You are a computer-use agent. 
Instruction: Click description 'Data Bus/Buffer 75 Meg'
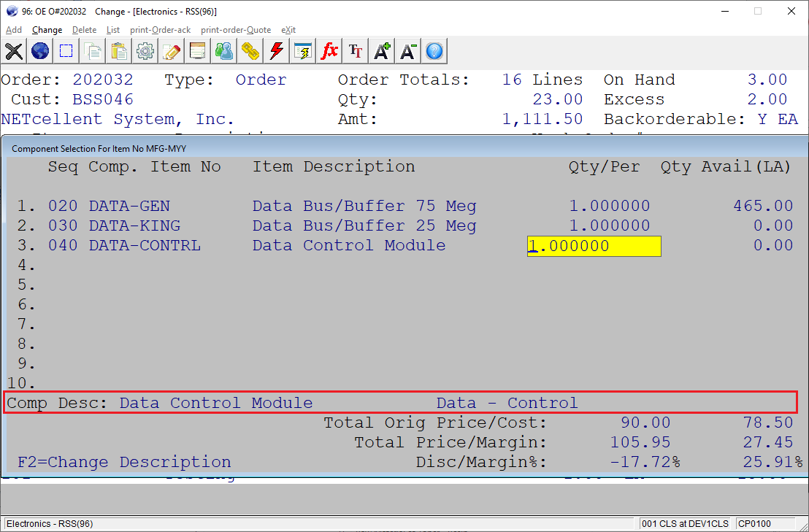[364, 207]
